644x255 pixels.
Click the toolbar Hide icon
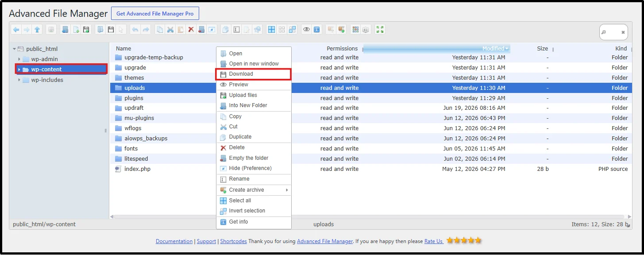[212, 30]
